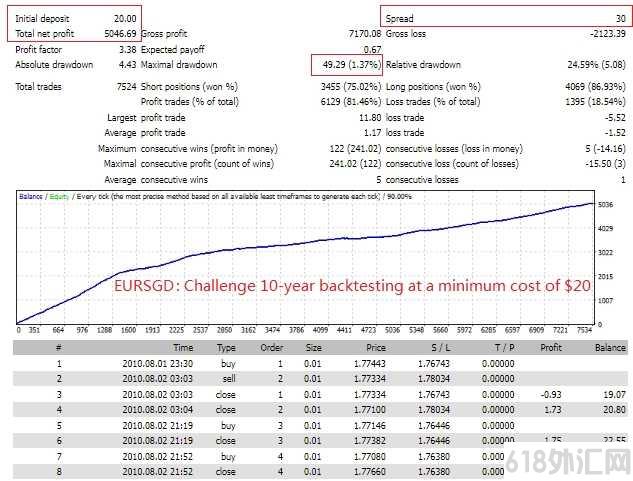
Task: Click the Type column header
Action: (226, 348)
